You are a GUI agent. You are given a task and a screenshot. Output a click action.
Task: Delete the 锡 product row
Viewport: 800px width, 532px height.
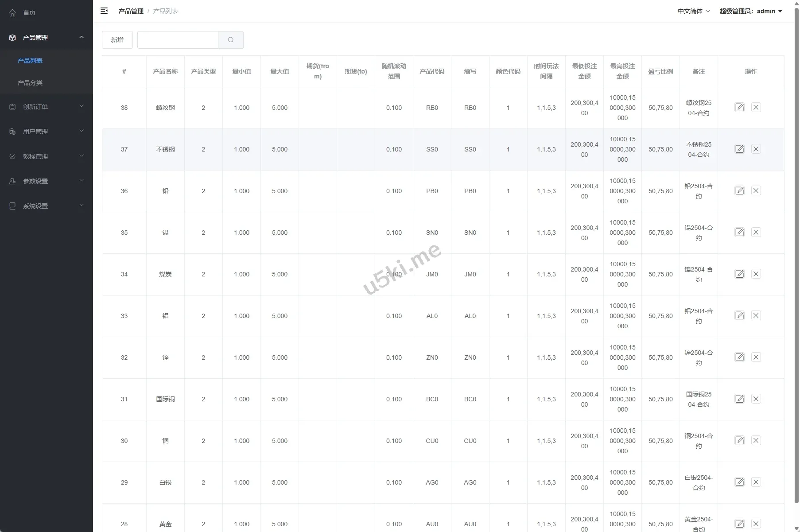(756, 233)
